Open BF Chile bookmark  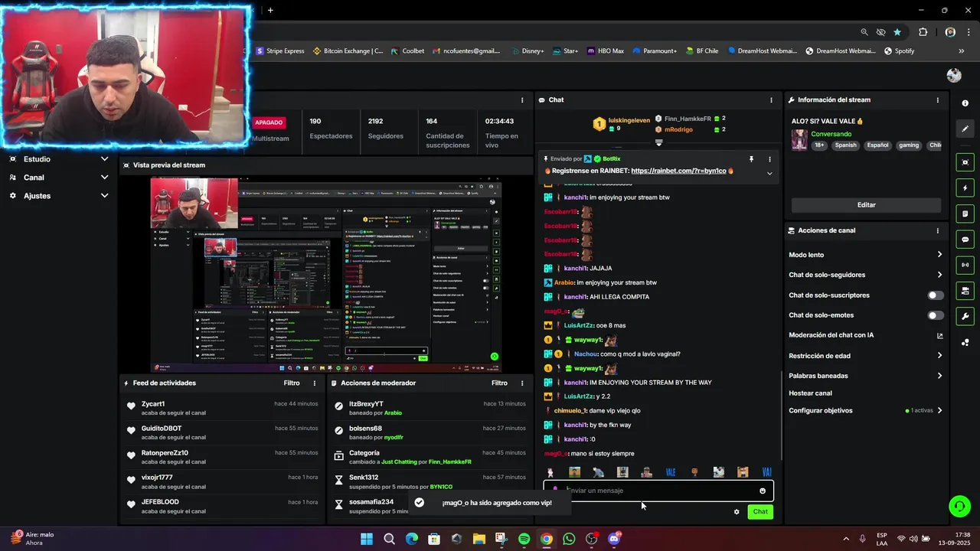(x=702, y=51)
